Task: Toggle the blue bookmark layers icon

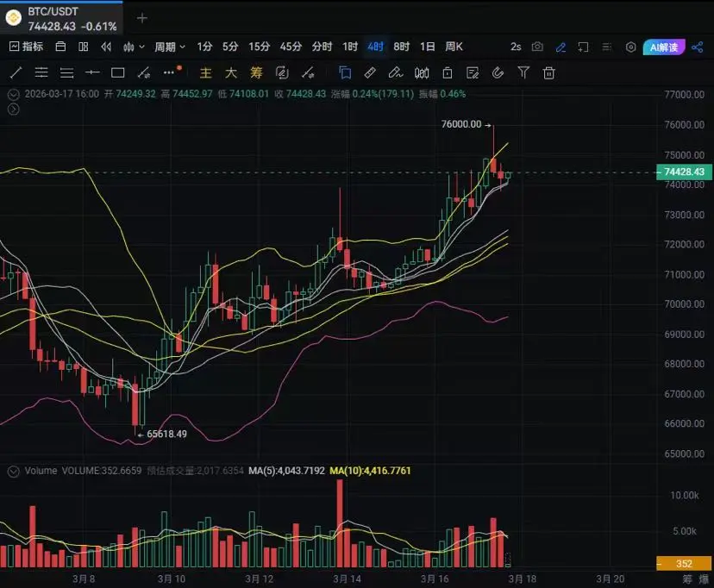Action: pos(345,72)
